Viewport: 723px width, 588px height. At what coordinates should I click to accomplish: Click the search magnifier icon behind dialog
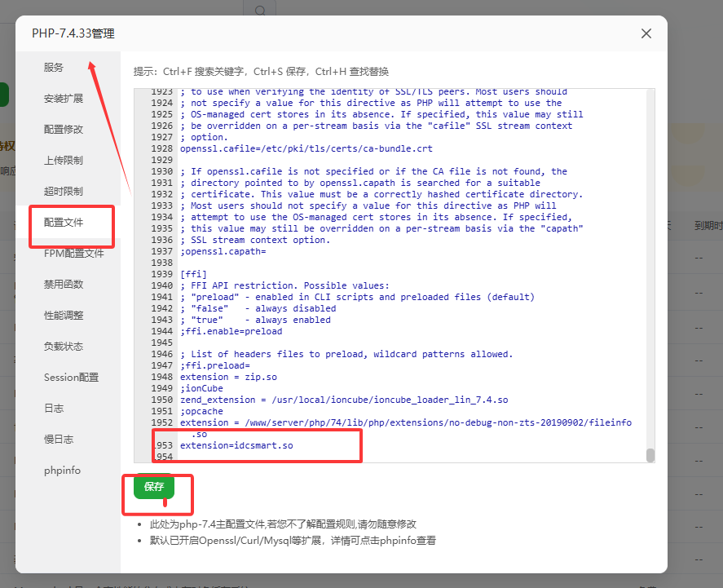(x=260, y=11)
